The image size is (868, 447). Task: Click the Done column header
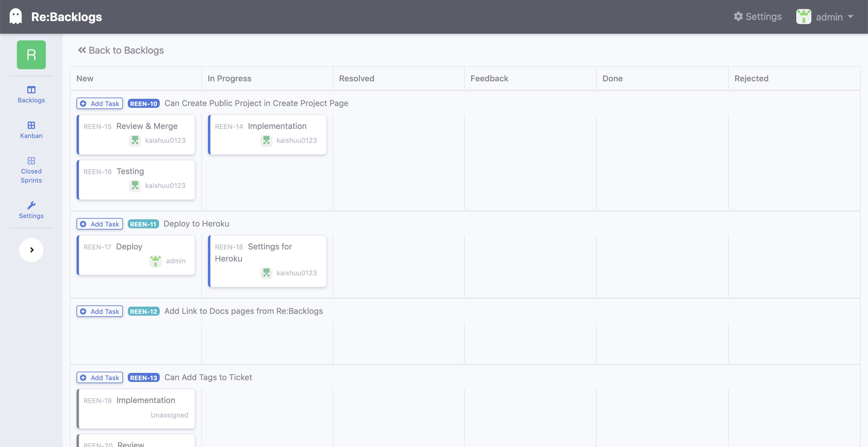[x=612, y=79]
